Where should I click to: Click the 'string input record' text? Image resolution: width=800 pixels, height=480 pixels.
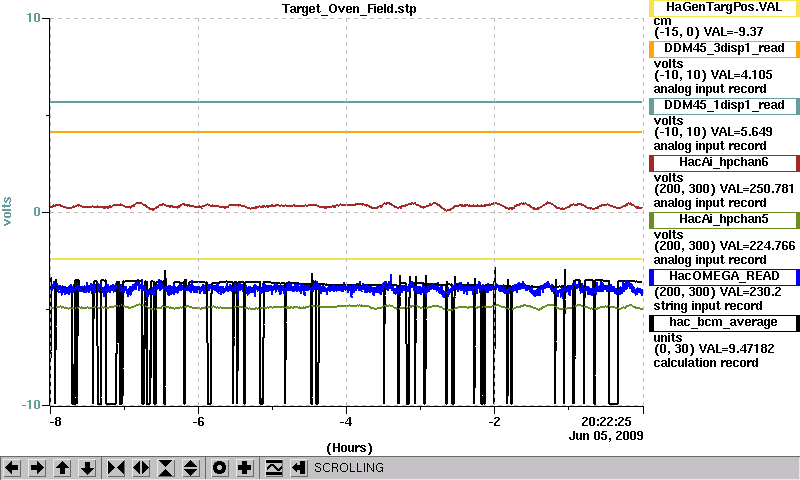(708, 307)
